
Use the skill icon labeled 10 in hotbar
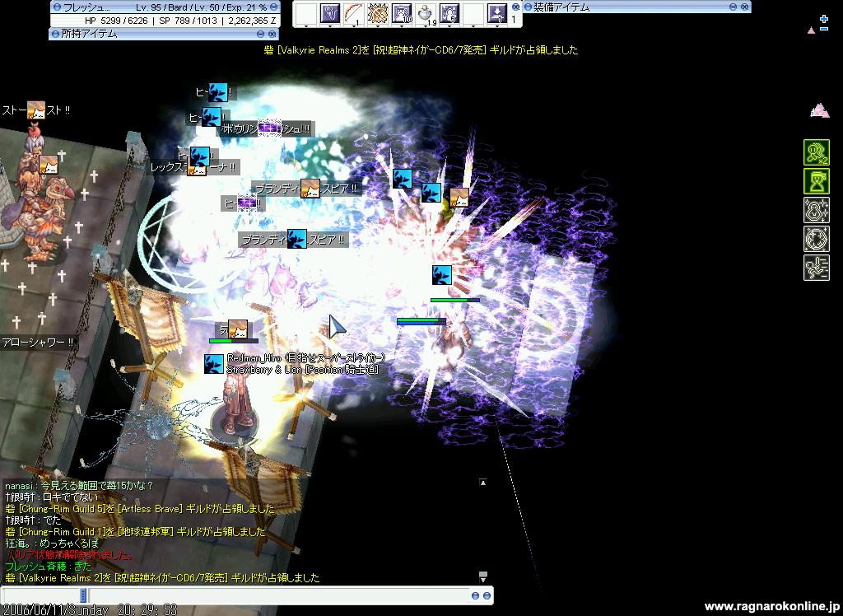click(x=402, y=13)
